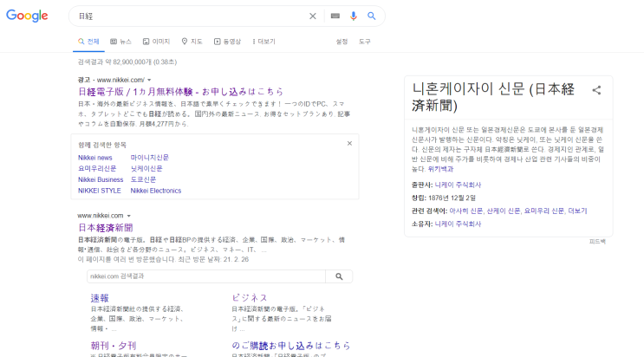Clear the search box with the X icon
Screen dimensions: 644x357
coord(313,16)
